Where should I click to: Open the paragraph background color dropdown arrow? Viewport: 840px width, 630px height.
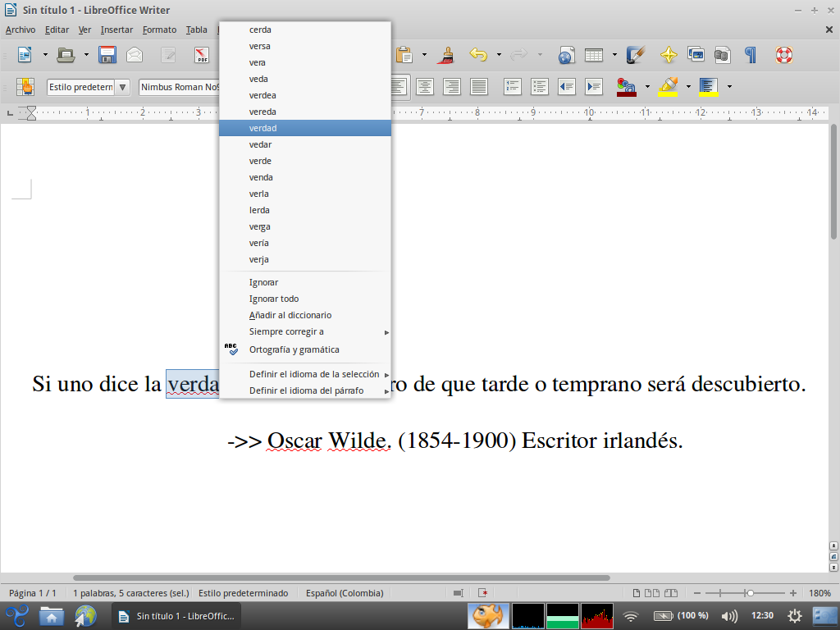pos(729,87)
